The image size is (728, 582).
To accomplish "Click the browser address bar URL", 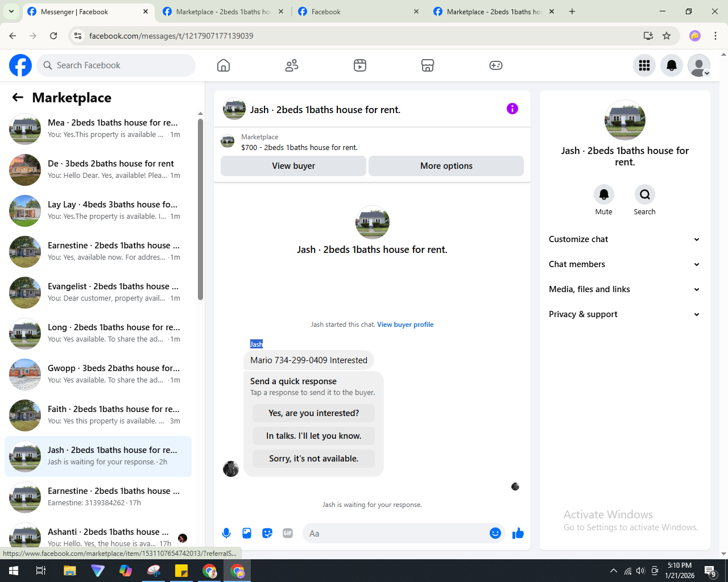I will click(171, 36).
